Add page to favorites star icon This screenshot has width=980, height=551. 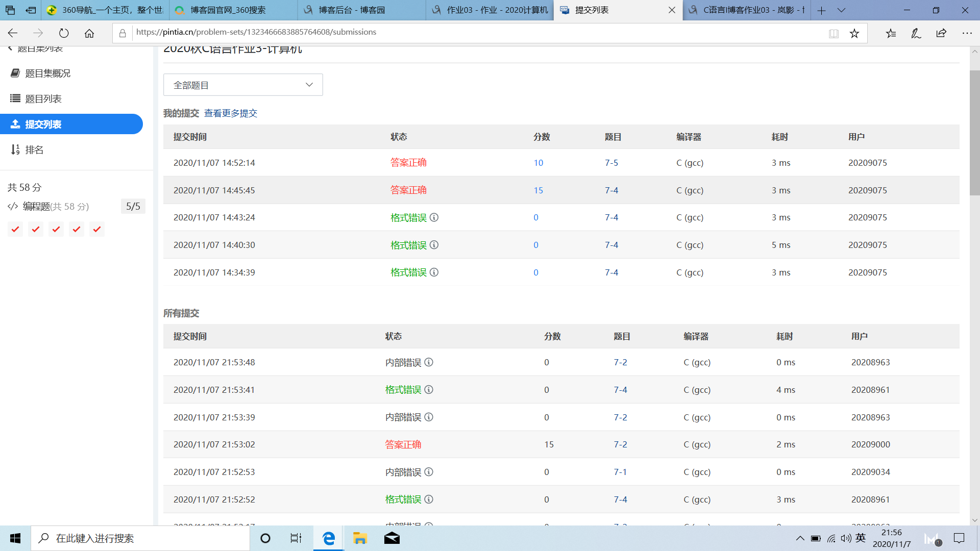854,33
